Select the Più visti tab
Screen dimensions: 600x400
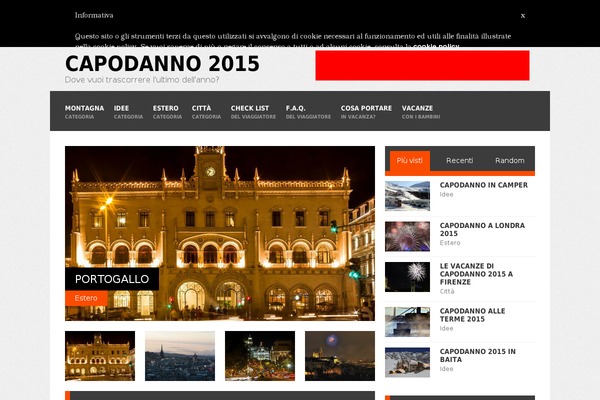[410, 161]
